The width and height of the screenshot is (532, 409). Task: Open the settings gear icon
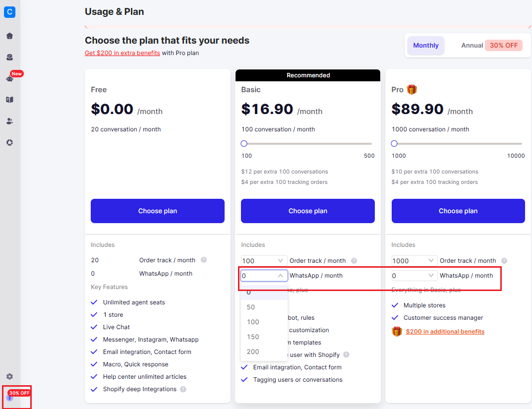[9, 376]
